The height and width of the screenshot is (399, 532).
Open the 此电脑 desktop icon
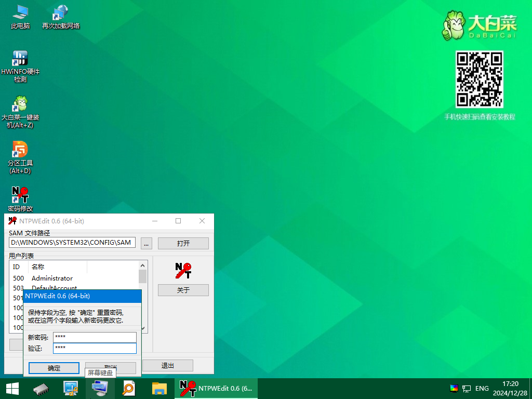pos(20,16)
